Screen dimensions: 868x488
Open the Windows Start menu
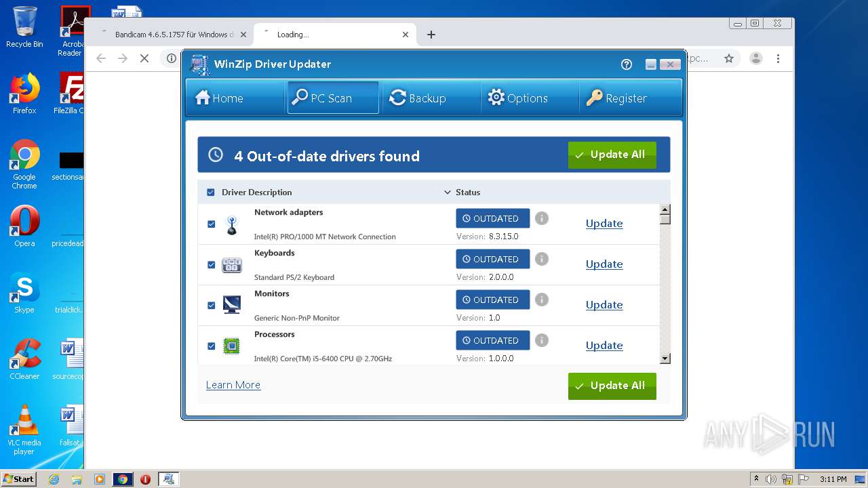click(x=18, y=479)
